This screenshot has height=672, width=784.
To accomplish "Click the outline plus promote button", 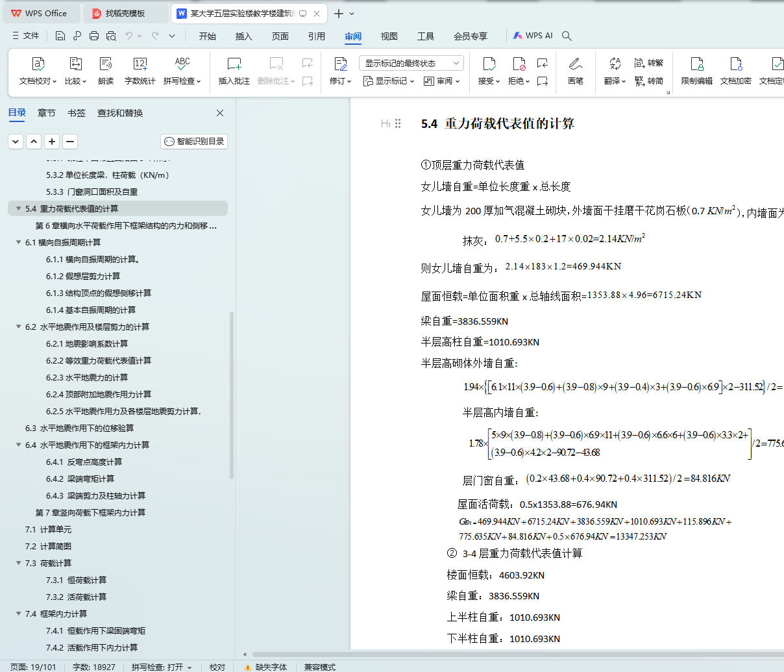I will 52,141.
